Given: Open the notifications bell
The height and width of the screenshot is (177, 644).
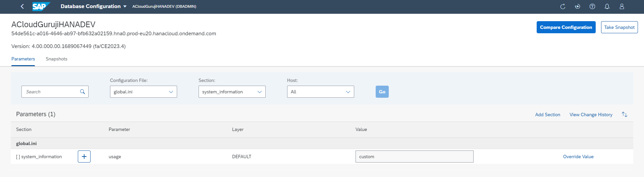Looking at the screenshot, I should pyautogui.click(x=607, y=6).
